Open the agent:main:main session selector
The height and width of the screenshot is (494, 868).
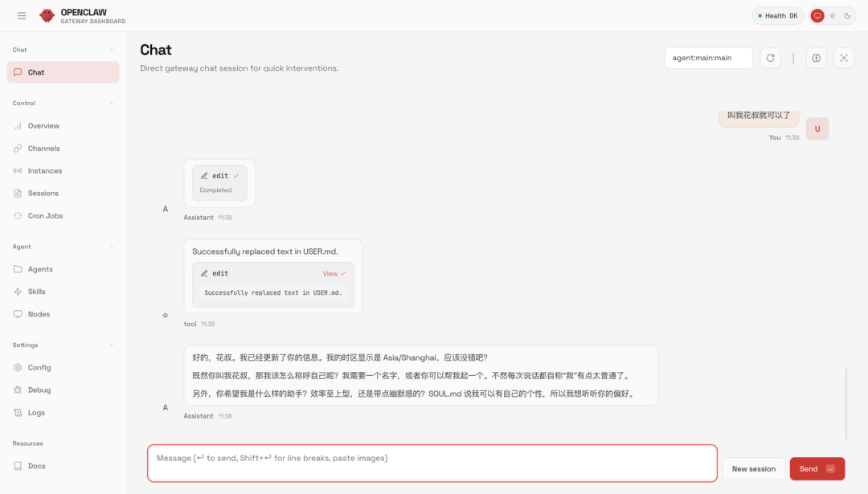(x=709, y=58)
